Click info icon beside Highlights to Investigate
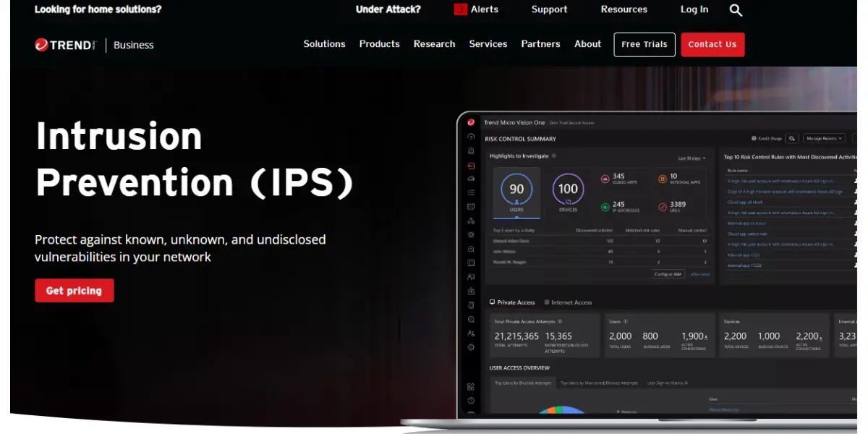 tap(554, 156)
